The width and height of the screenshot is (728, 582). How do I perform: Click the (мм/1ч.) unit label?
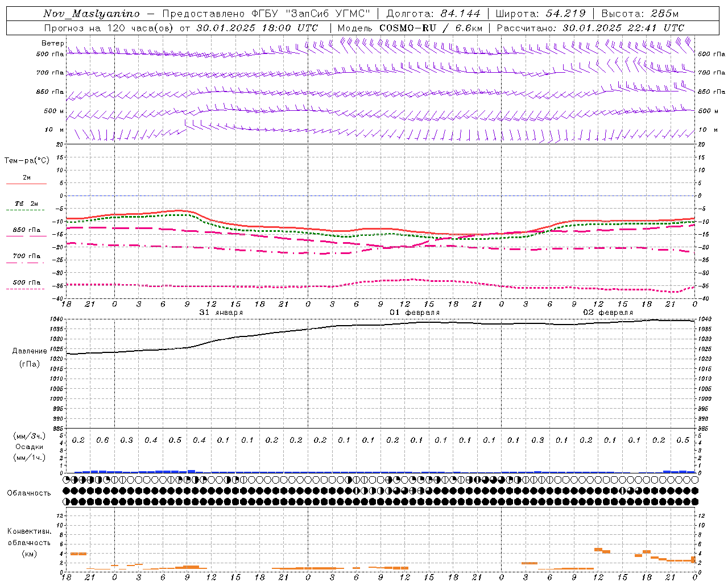pos(29,458)
